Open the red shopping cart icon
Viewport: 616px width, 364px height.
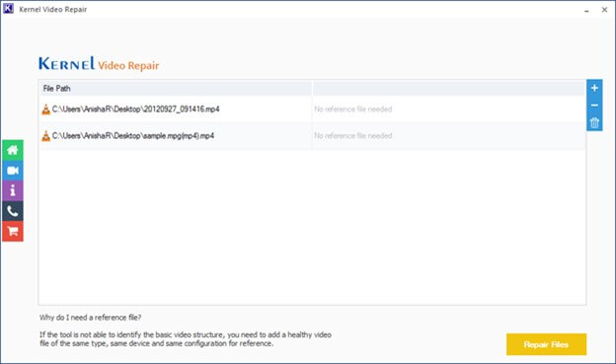[13, 231]
